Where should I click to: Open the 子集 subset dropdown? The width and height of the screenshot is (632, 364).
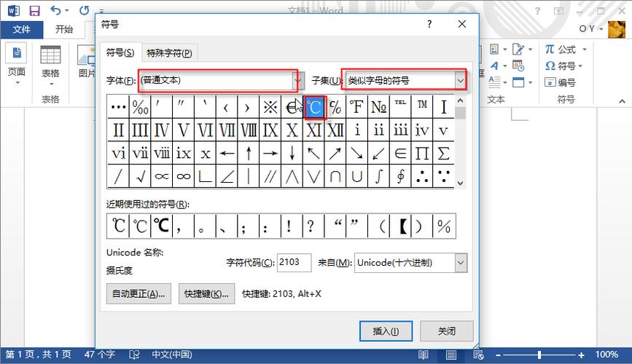pyautogui.click(x=460, y=81)
